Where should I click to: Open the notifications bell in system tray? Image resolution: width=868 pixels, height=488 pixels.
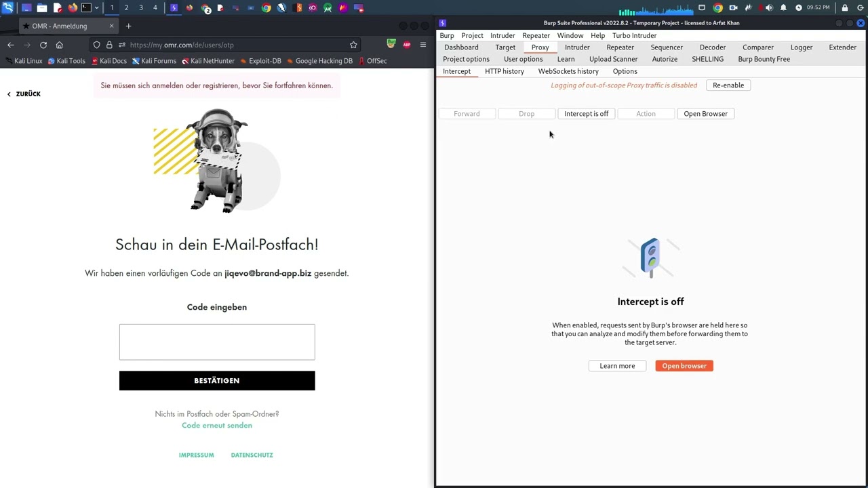pos(783,8)
